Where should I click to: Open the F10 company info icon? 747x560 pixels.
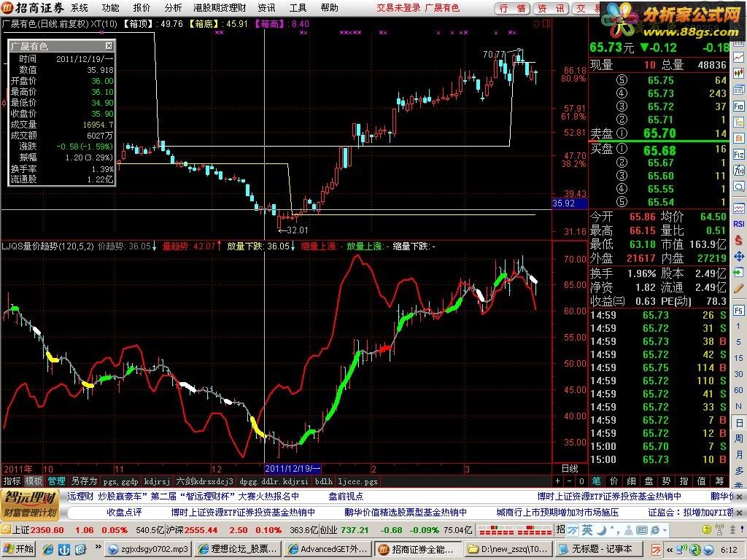click(x=738, y=106)
